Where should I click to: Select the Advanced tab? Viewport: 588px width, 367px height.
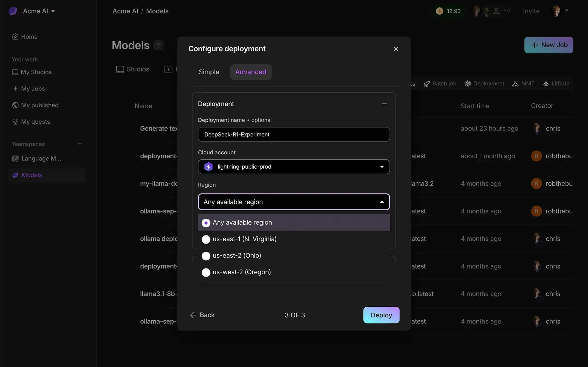[x=251, y=72]
